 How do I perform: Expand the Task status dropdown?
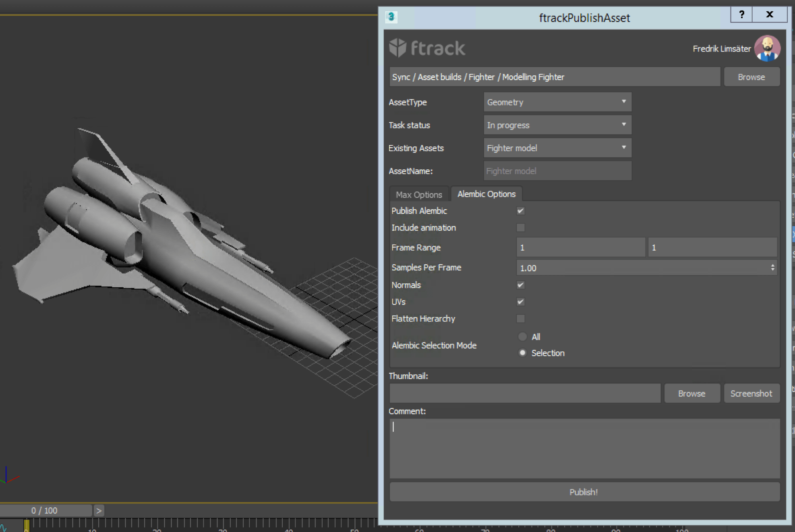click(x=557, y=125)
